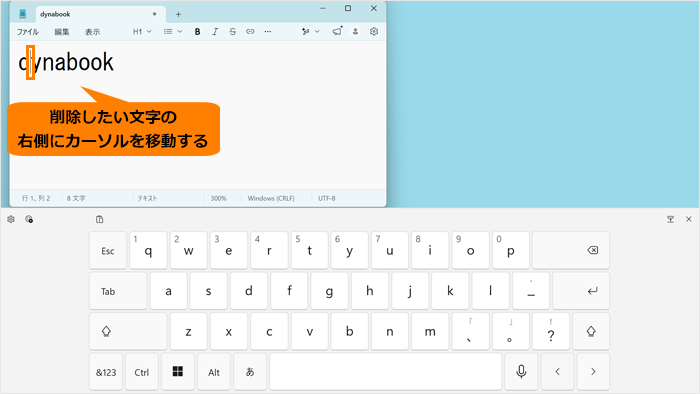Toggle Japanese input with あ key

(250, 372)
